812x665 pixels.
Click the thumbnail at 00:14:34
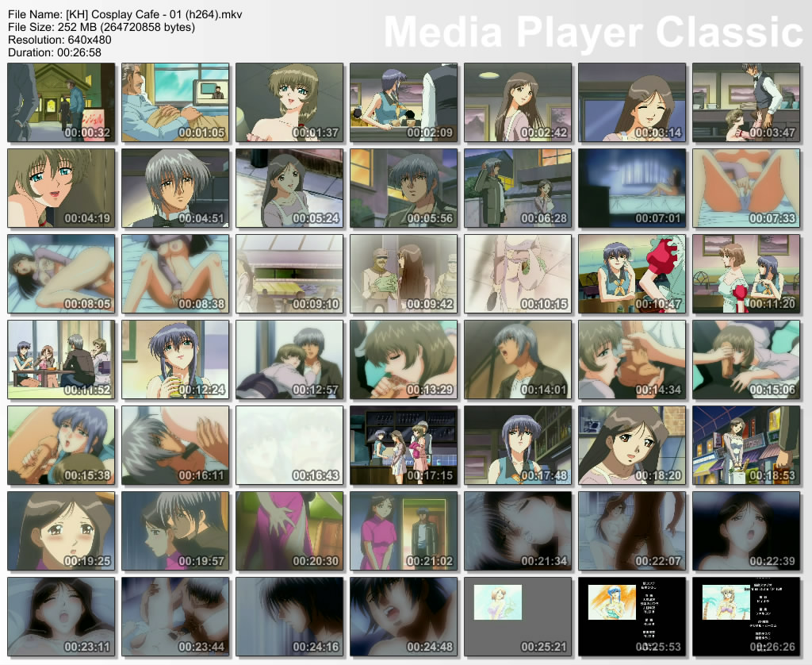click(x=632, y=359)
